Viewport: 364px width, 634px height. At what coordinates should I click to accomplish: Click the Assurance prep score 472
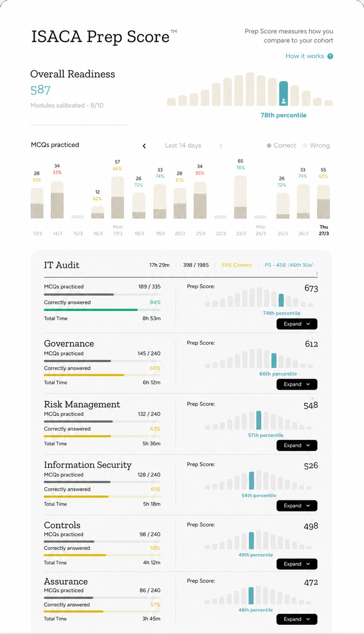pos(311,582)
